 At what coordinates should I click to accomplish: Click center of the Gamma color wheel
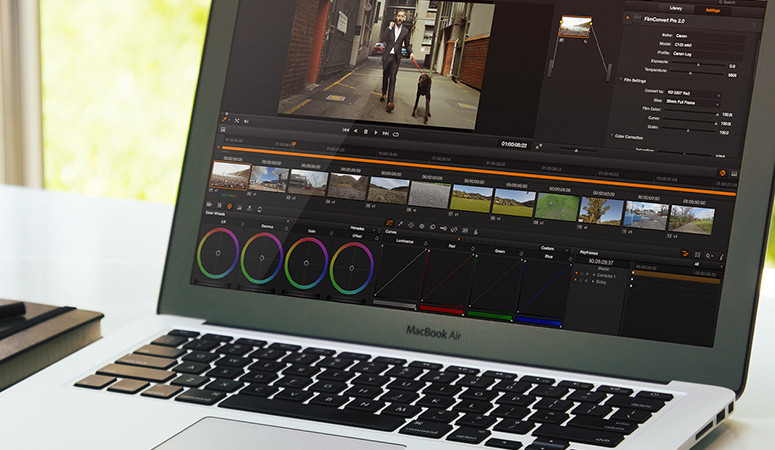click(x=261, y=258)
